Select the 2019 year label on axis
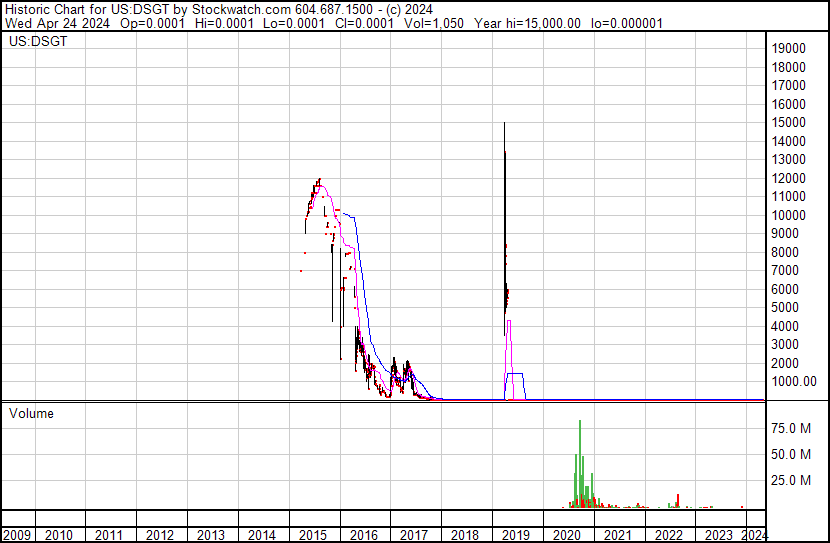Screen dimensions: 830x543 (516, 535)
